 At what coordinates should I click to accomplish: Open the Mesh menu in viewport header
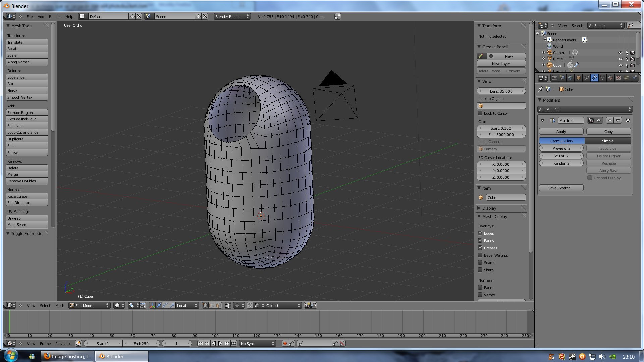click(60, 305)
